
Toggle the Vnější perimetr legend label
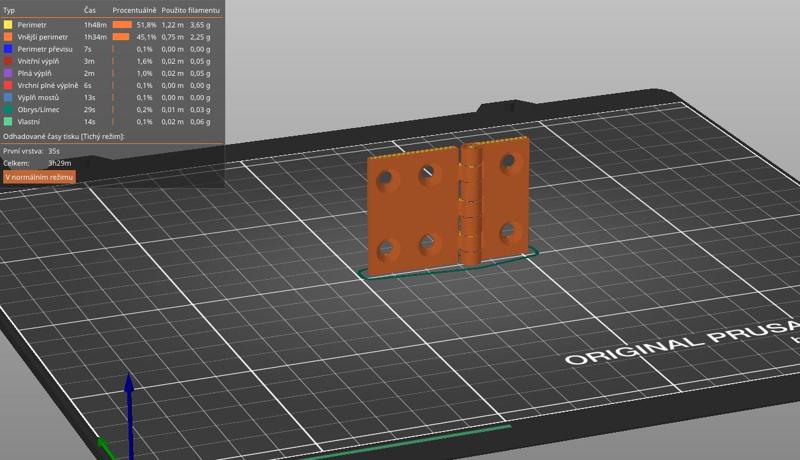pyautogui.click(x=42, y=37)
